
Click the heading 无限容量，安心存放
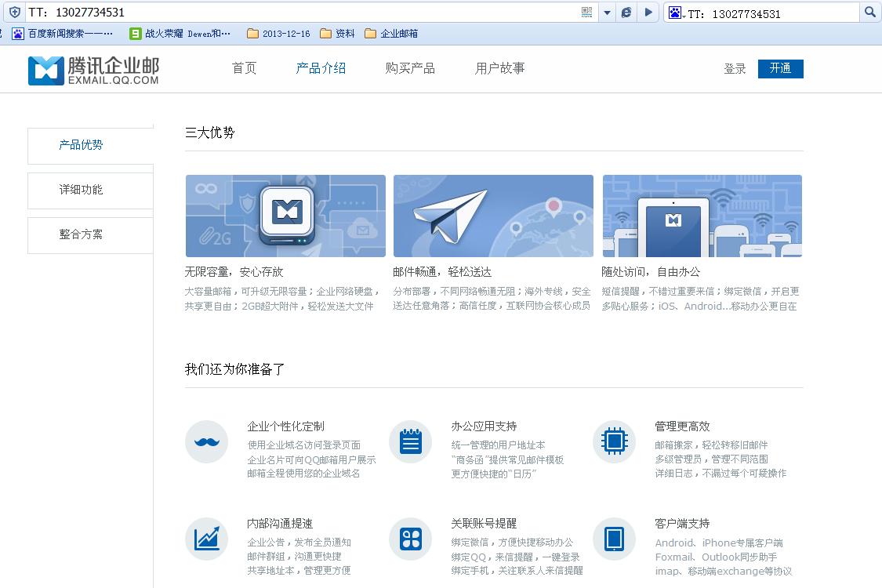[x=234, y=272]
